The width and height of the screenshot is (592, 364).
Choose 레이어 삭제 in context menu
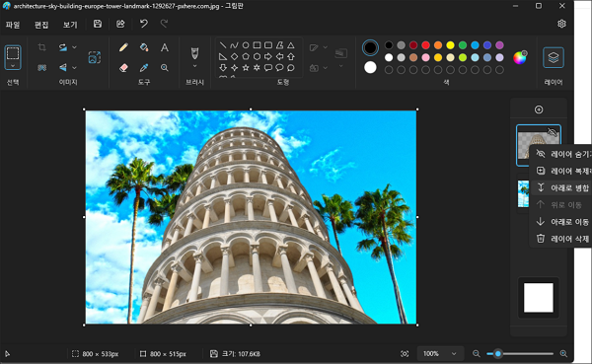point(562,239)
